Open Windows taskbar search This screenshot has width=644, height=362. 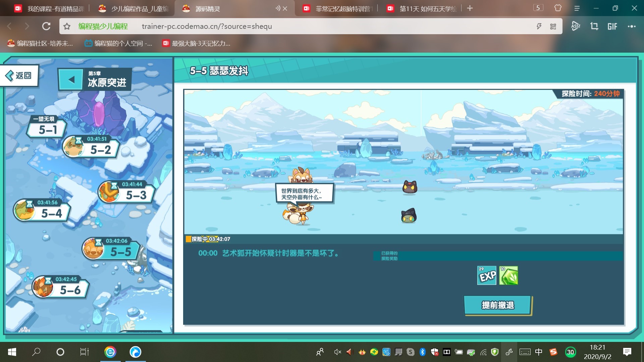click(36, 352)
